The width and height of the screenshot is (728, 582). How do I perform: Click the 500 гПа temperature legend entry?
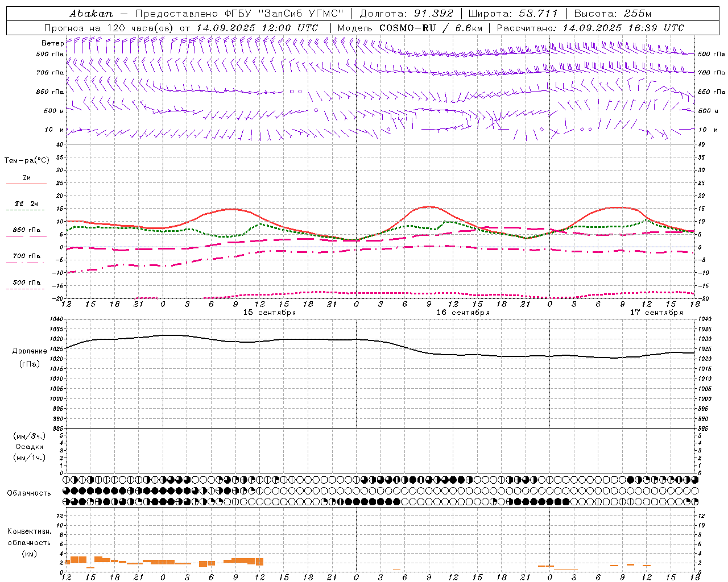27,282
